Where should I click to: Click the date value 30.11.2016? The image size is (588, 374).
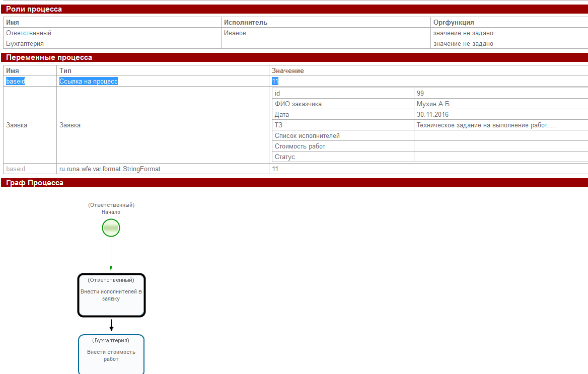pyautogui.click(x=433, y=114)
